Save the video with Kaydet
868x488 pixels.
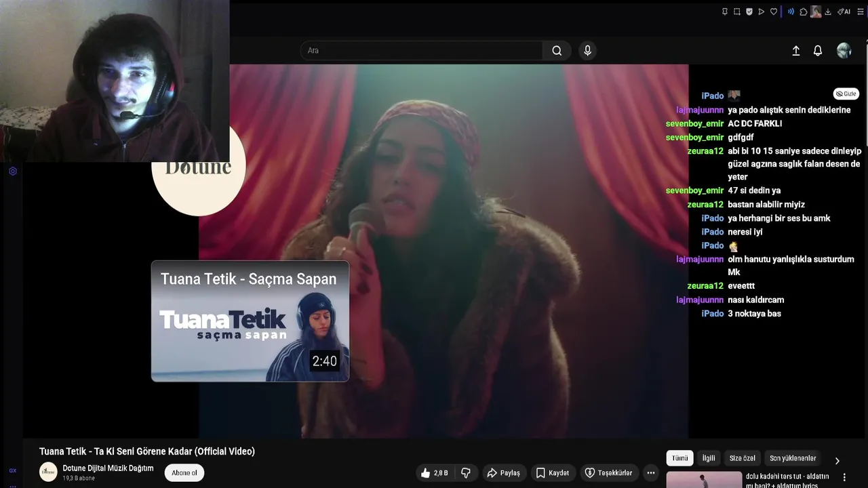[x=552, y=472]
